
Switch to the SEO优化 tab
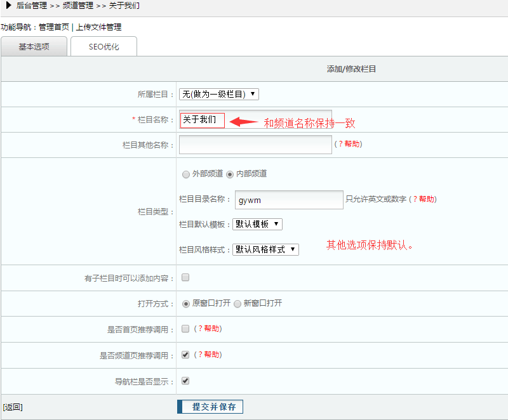(104, 47)
